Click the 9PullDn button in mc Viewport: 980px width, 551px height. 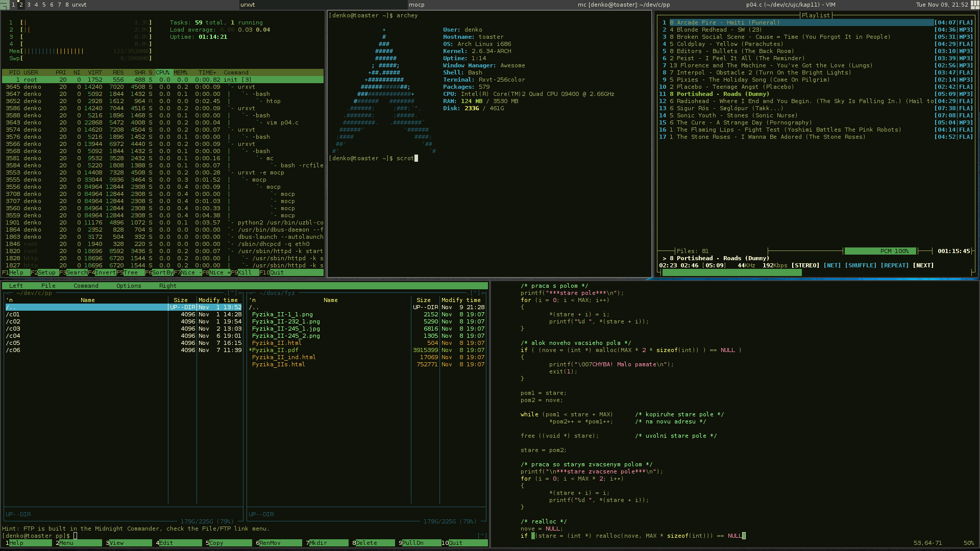[x=420, y=543]
